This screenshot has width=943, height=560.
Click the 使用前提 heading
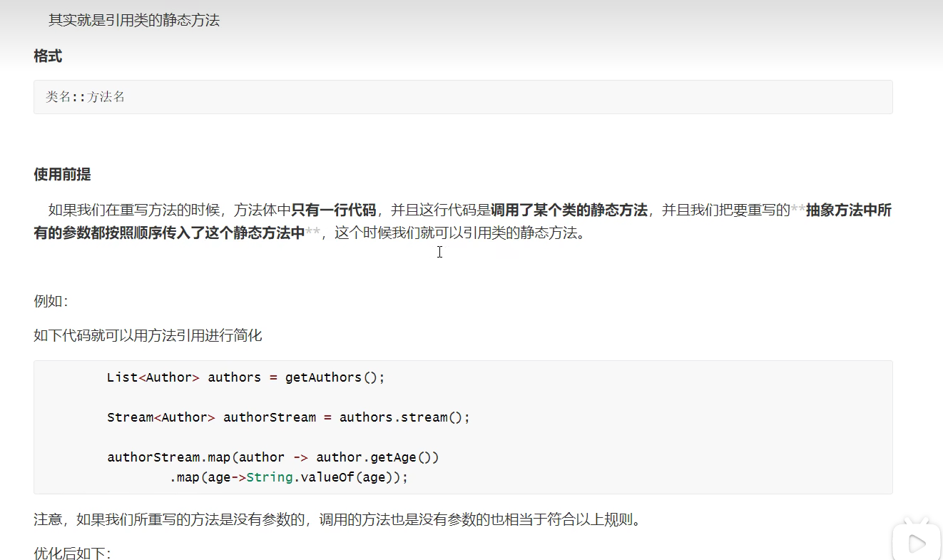click(x=62, y=175)
